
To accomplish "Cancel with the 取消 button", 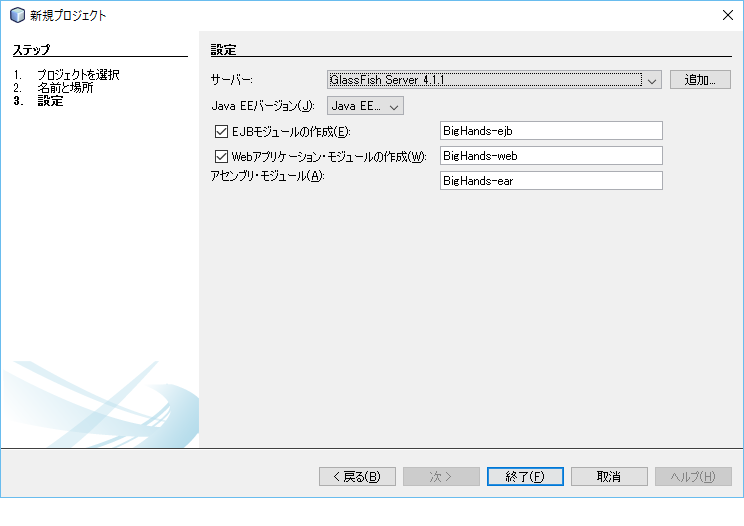I will [609, 477].
